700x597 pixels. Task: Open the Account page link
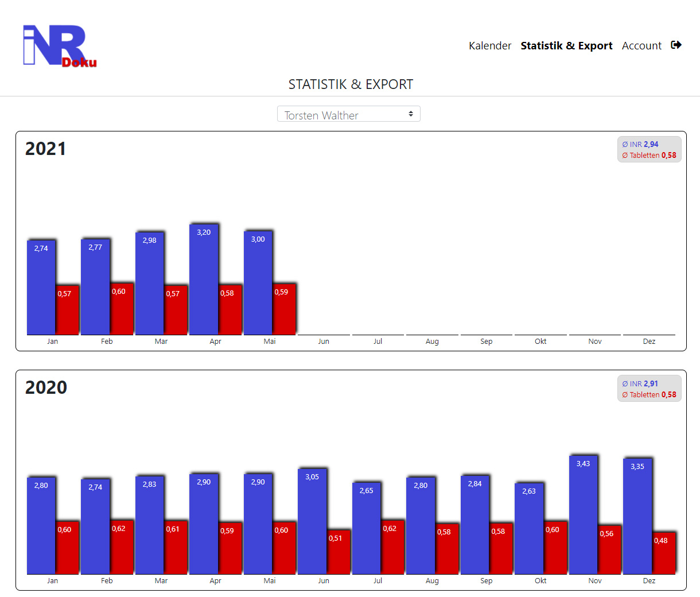[641, 46]
